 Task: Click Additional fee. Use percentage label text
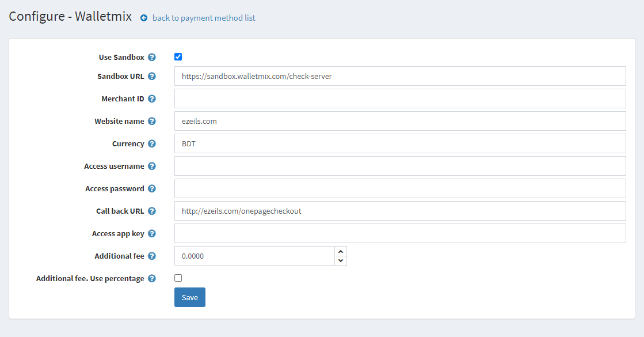pos(90,279)
